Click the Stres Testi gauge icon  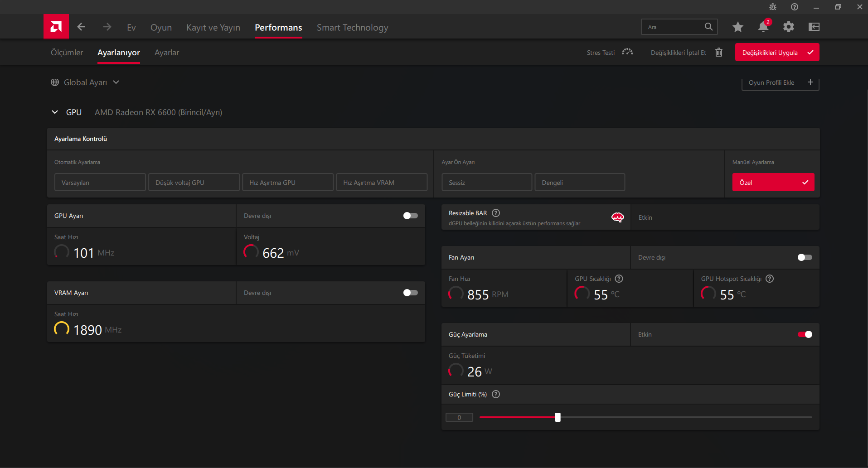pyautogui.click(x=627, y=52)
